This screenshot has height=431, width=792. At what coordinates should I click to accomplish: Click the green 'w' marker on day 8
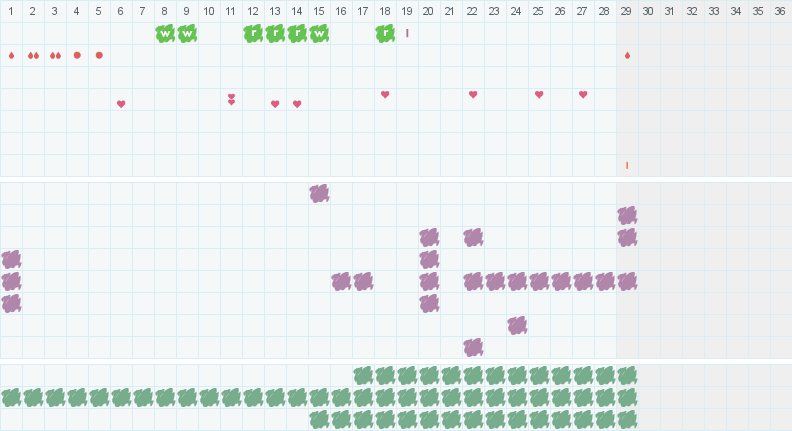pos(165,34)
